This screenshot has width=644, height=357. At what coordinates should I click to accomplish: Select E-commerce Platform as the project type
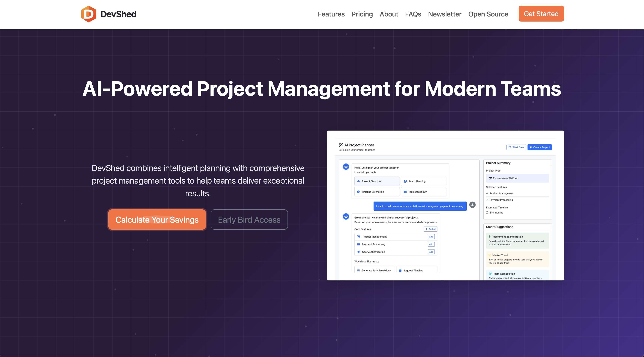517,178
